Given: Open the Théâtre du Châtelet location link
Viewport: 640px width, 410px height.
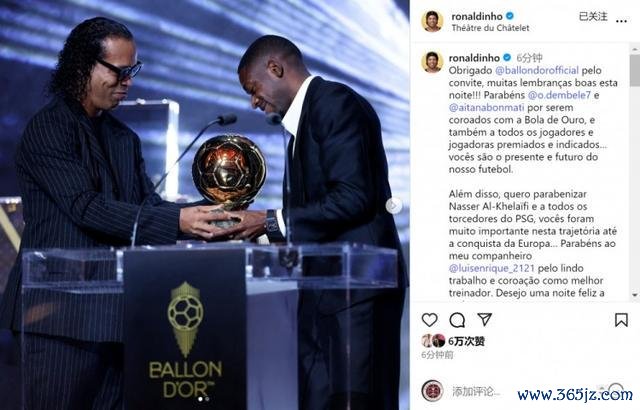Looking at the screenshot, I should [x=490, y=28].
